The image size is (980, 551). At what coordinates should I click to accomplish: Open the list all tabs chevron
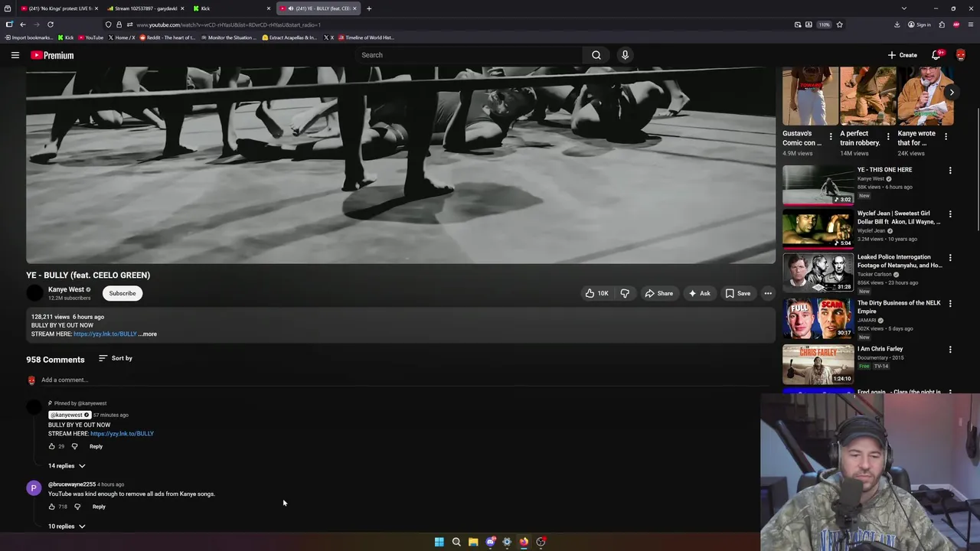(x=903, y=8)
